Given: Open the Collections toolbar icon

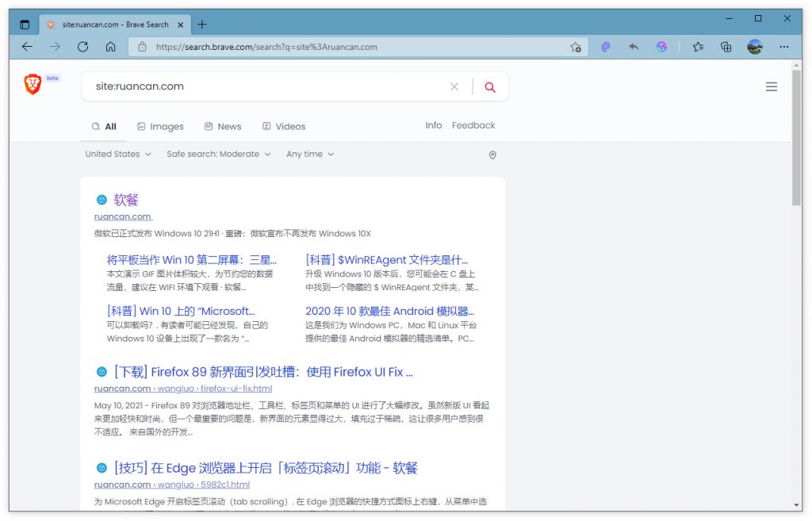Looking at the screenshot, I should (x=726, y=47).
